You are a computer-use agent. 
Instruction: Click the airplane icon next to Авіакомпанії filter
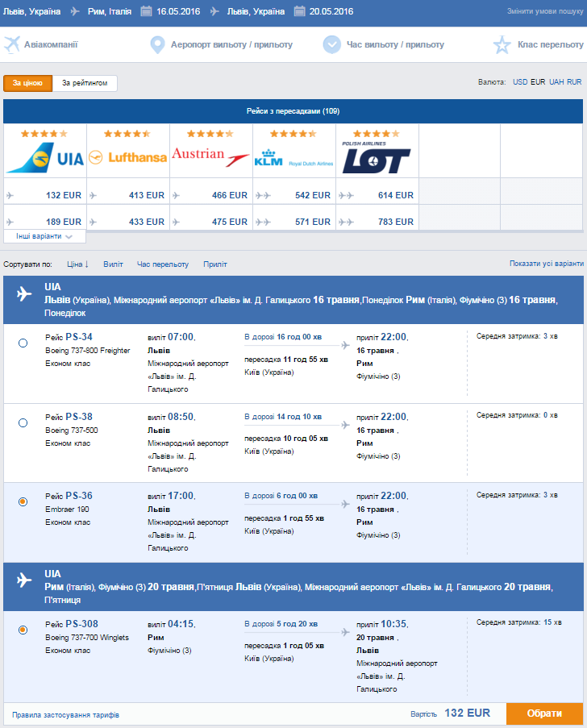pyautogui.click(x=12, y=44)
